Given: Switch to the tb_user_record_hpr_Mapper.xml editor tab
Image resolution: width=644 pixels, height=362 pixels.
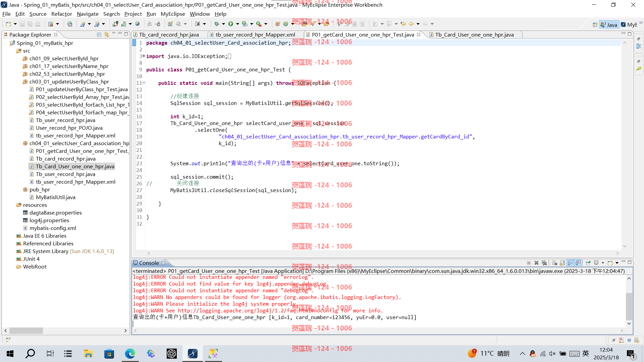Looking at the screenshot, I should click(255, 35).
